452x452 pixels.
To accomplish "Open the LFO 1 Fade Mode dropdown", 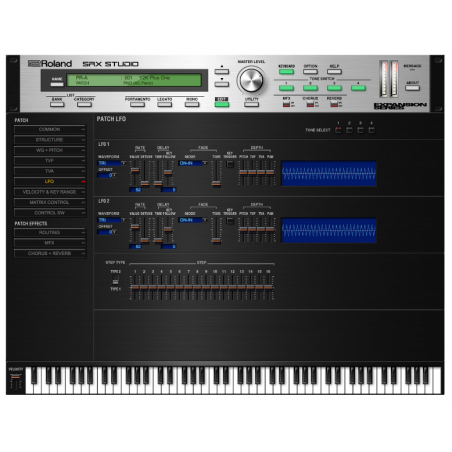I will (x=193, y=163).
